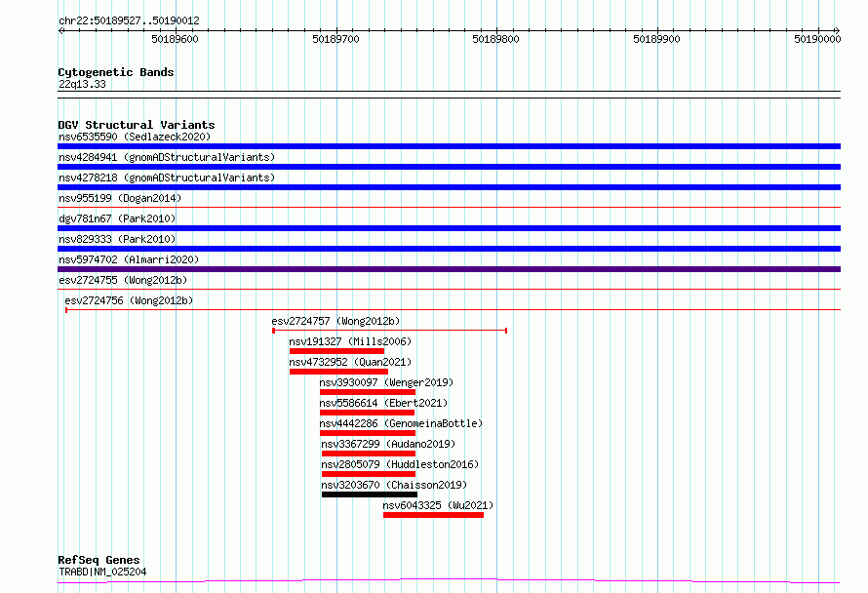Click the RefSeq Genes track title
This screenshot has height=593, width=868.
click(99, 560)
